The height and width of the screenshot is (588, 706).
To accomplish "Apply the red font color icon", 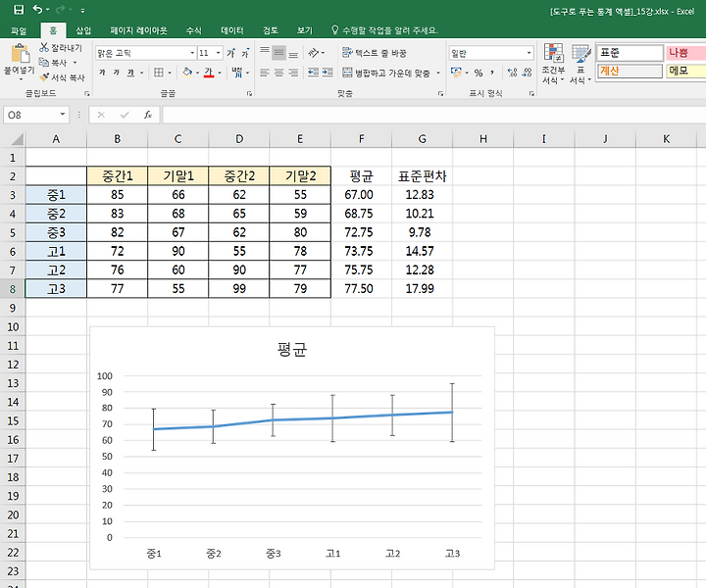I will (209, 73).
